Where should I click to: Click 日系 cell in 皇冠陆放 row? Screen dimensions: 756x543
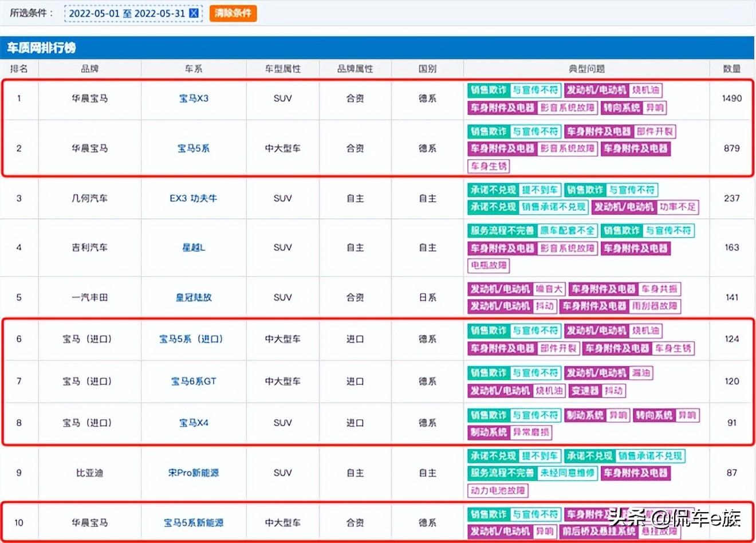pyautogui.click(x=427, y=297)
